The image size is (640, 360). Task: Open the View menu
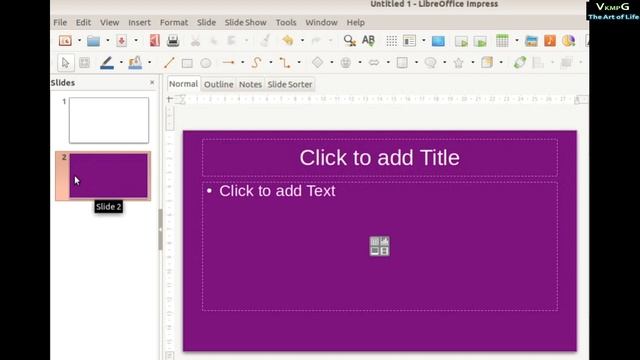(x=109, y=22)
